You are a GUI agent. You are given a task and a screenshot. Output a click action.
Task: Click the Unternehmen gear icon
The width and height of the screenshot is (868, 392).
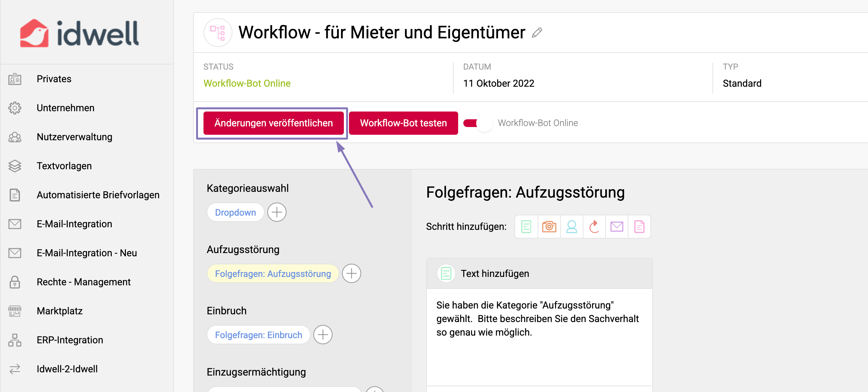coord(15,108)
